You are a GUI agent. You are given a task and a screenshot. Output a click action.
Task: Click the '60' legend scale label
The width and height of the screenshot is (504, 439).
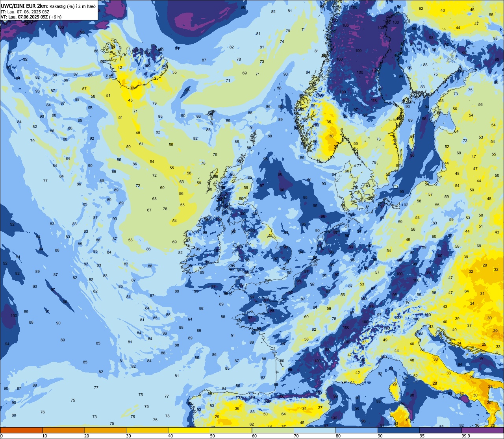254,436
